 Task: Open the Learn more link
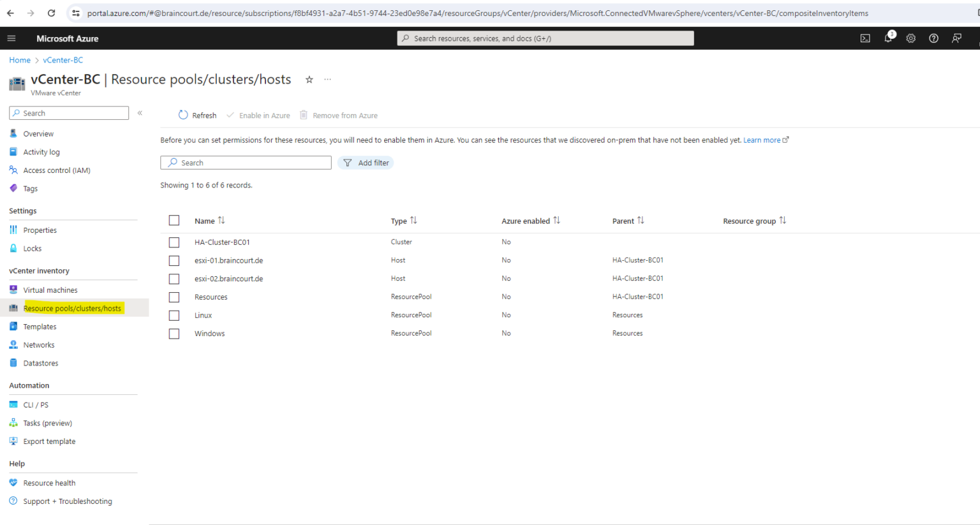[762, 140]
